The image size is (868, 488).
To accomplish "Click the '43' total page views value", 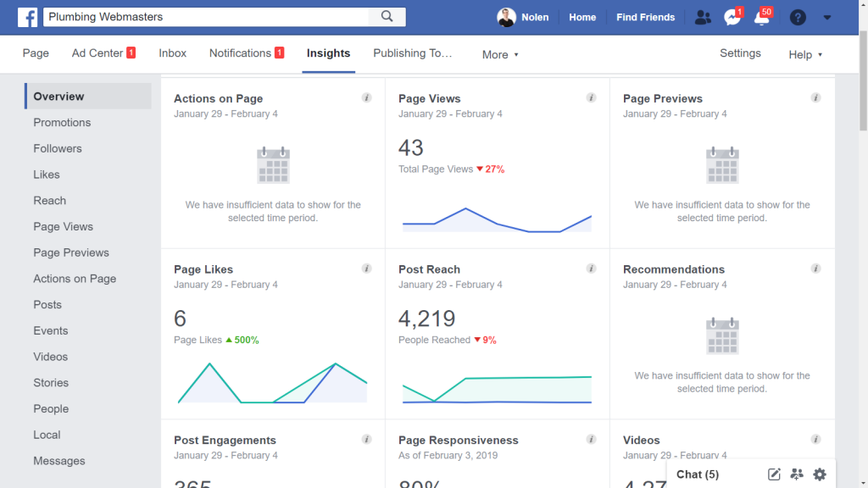I will click(411, 147).
